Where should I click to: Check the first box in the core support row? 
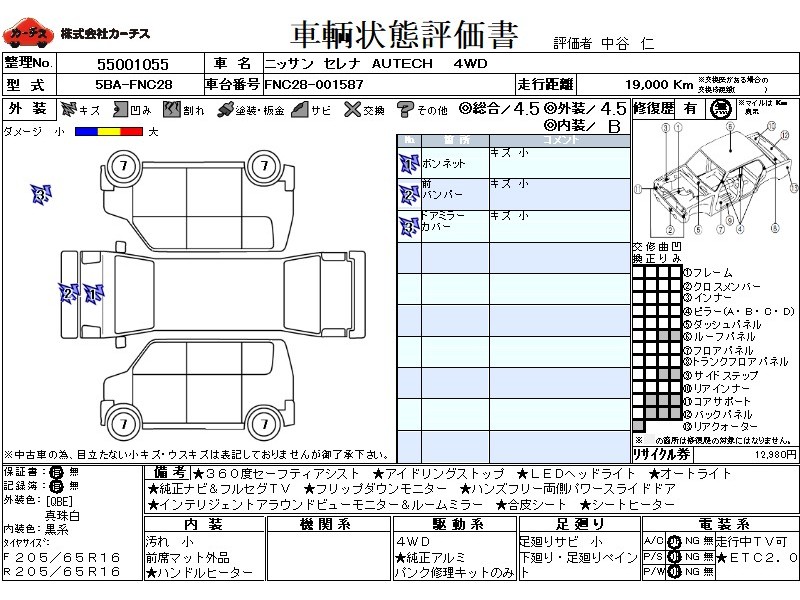(x=638, y=401)
